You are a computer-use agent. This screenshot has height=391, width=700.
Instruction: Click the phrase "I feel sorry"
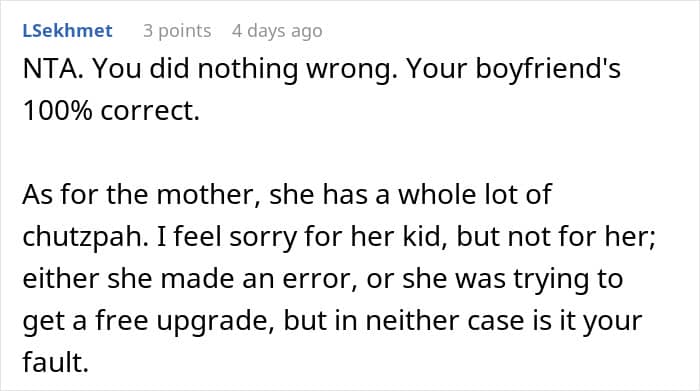pyautogui.click(x=227, y=237)
